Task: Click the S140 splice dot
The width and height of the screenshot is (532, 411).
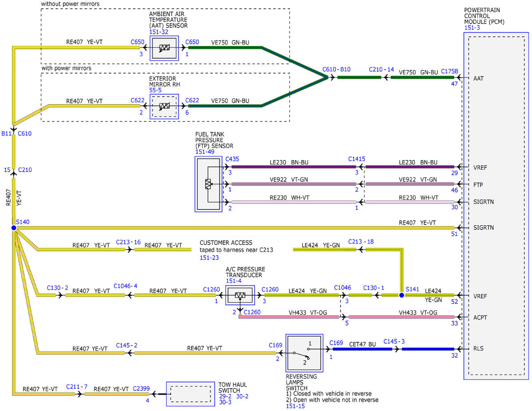Action: tap(14, 228)
